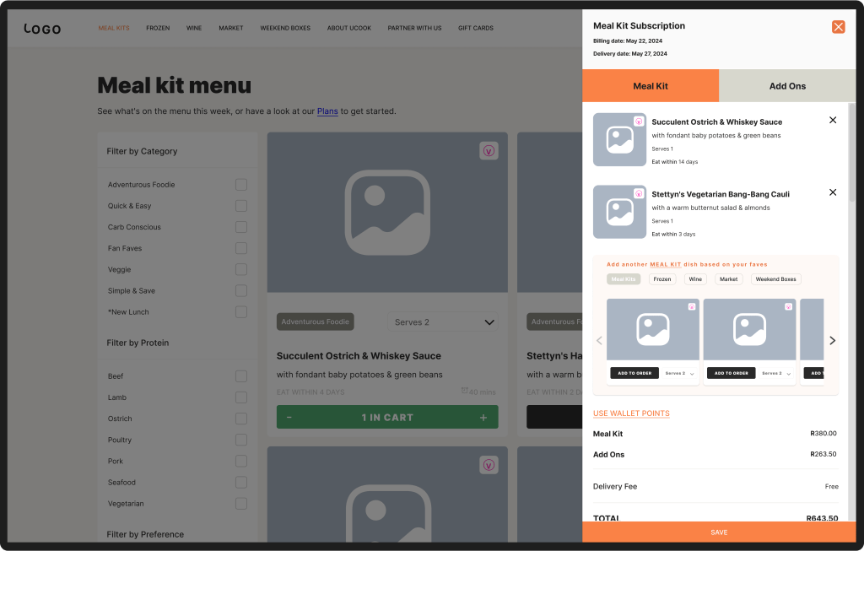864x616 pixels.
Task: Expand Serves dropdown on second recommended dish
Action: pyautogui.click(x=776, y=373)
